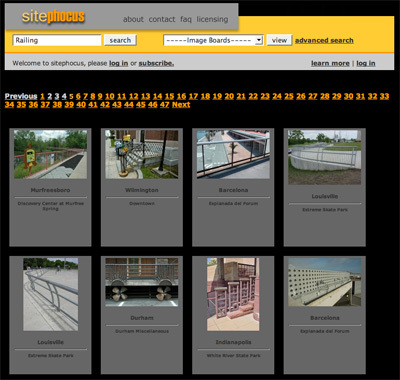400x380 pixels.
Task: Open the Durham Miscellaneous thumbnail
Action: [x=142, y=282]
